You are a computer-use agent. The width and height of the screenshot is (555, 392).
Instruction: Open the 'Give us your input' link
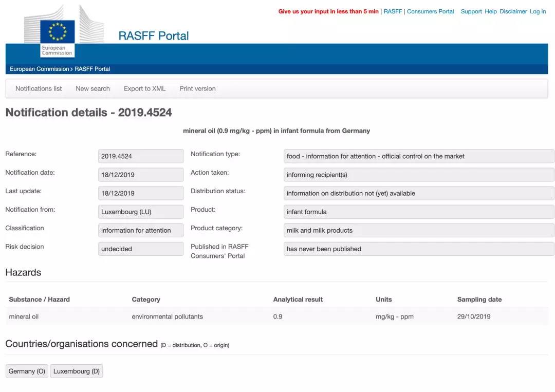point(328,11)
